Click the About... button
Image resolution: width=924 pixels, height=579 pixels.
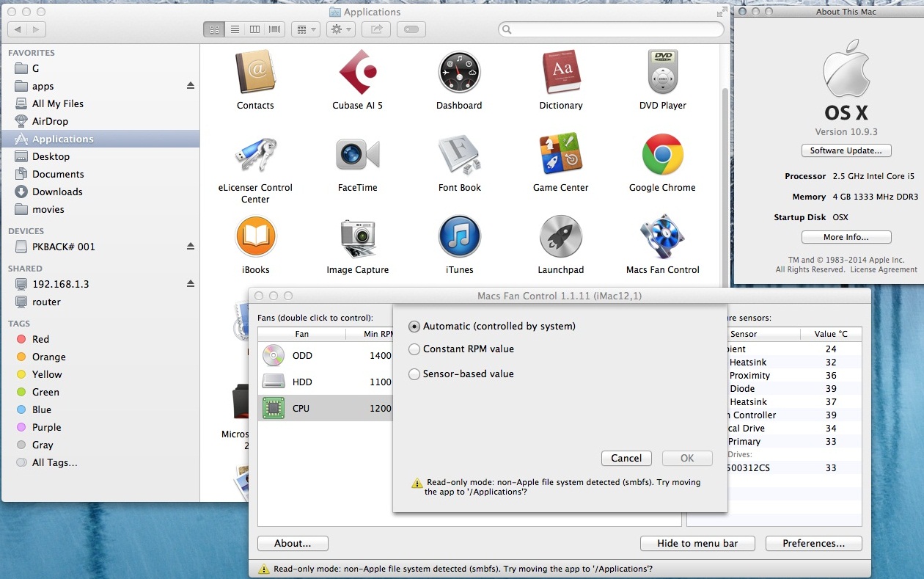click(293, 544)
